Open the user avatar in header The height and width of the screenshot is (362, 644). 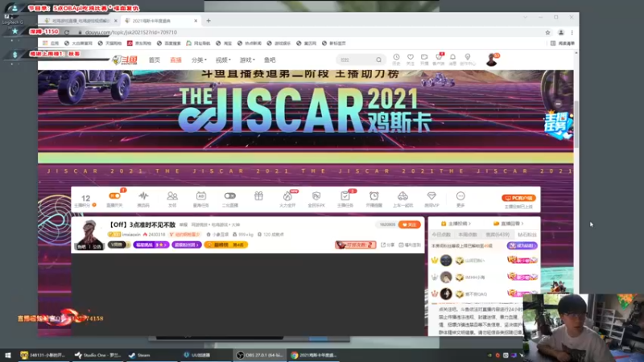491,60
